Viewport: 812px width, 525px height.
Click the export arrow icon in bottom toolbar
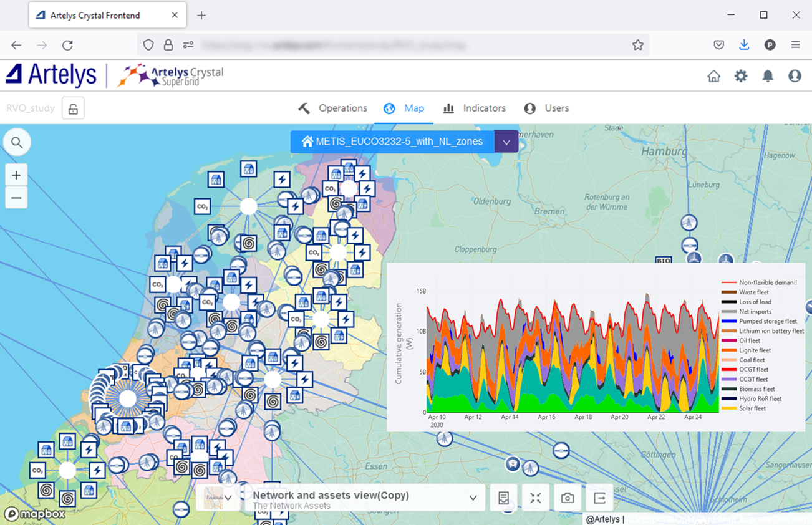coord(599,498)
